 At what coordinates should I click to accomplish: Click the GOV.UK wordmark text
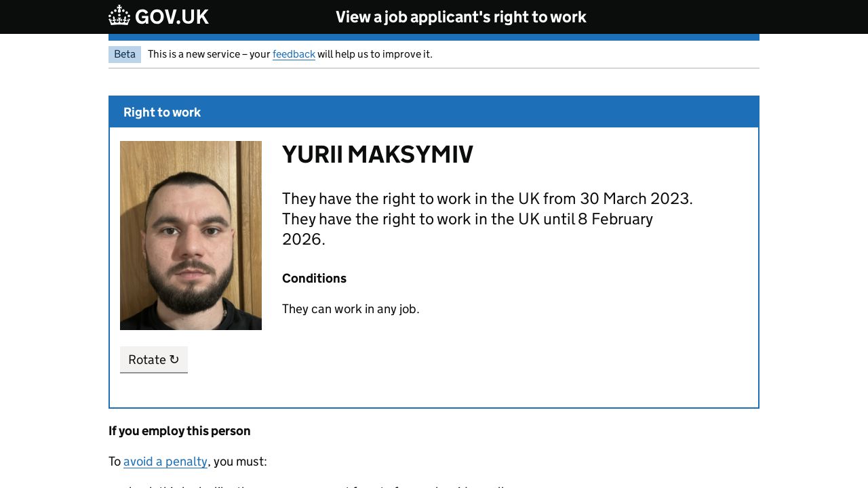click(x=172, y=17)
